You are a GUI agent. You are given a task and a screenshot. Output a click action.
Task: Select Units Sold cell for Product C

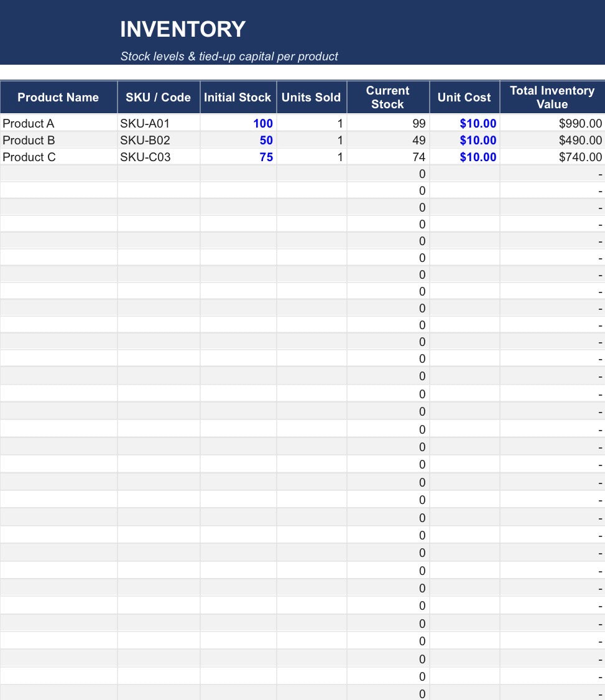[312, 157]
